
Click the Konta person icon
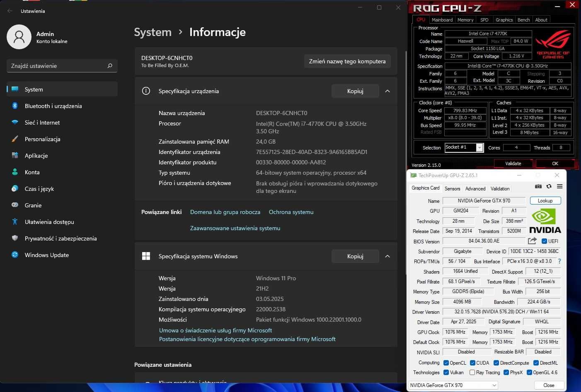tap(15, 172)
